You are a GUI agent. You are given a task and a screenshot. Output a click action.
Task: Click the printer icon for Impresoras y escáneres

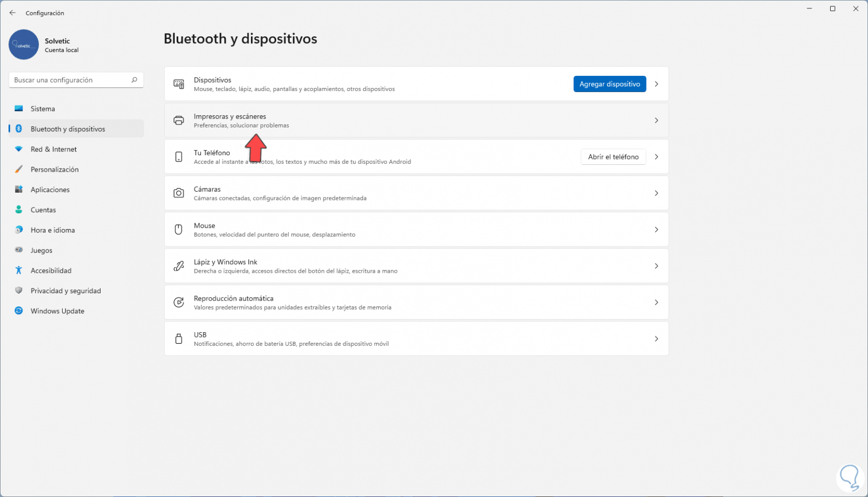tap(179, 121)
